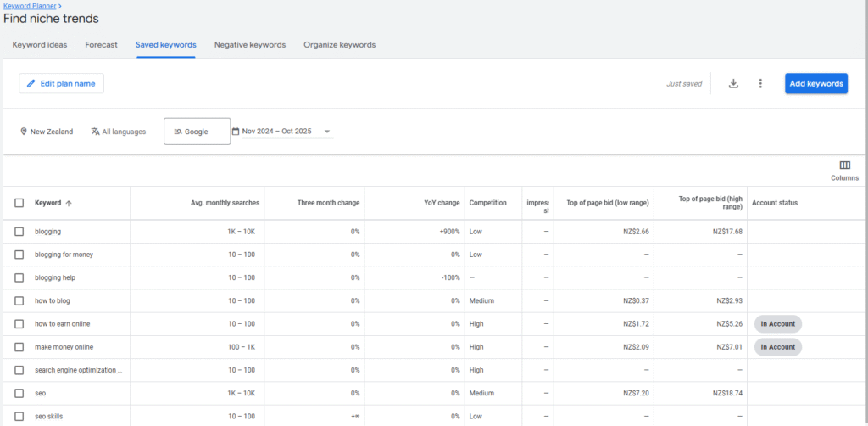Open the Nov 2024 – Oct 2025 date selector

[x=282, y=132]
